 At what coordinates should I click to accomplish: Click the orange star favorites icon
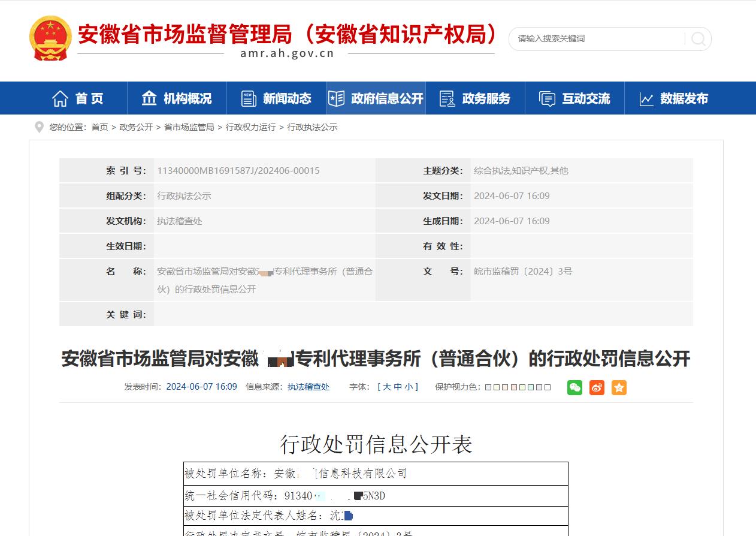(619, 387)
